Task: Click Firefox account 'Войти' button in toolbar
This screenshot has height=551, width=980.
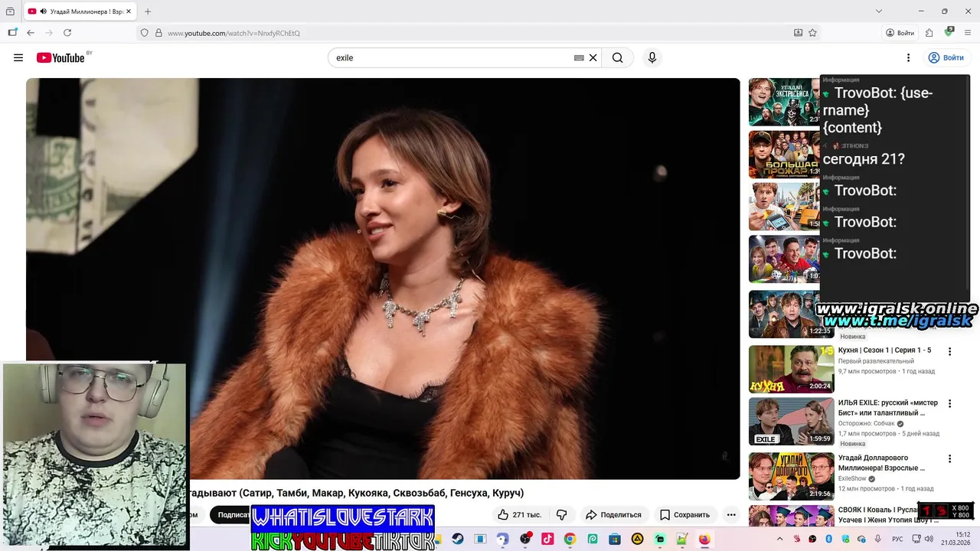Action: pos(900,33)
